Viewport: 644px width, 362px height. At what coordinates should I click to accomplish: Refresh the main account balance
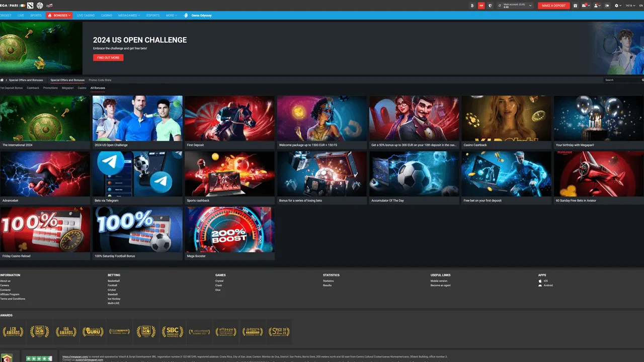click(x=500, y=6)
